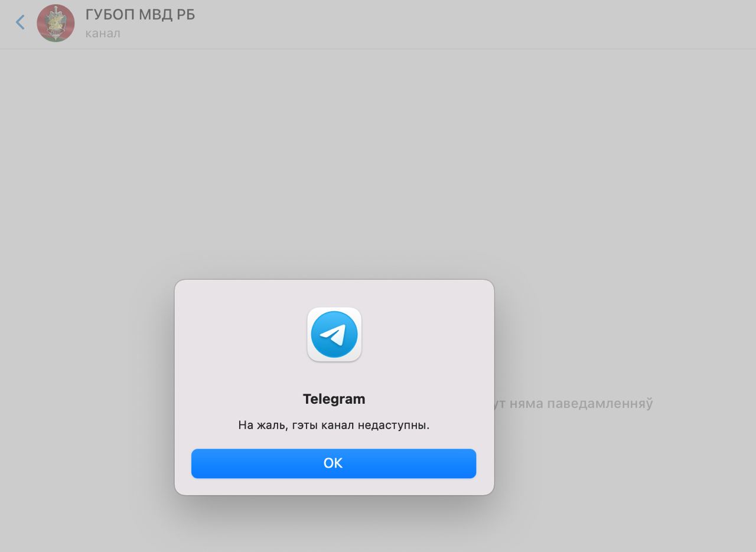The image size is (756, 552).
Task: Open the ГУБОП МВД РБ channel avatar
Action: tap(56, 23)
